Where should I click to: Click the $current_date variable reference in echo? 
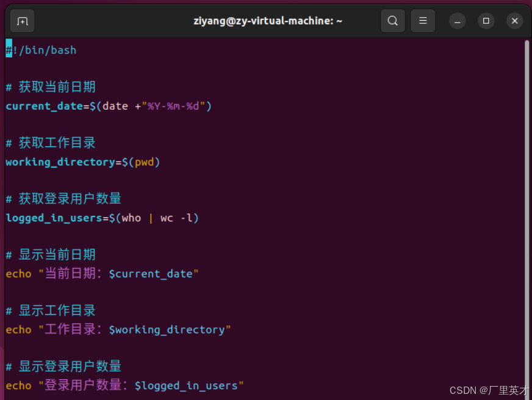coord(149,273)
